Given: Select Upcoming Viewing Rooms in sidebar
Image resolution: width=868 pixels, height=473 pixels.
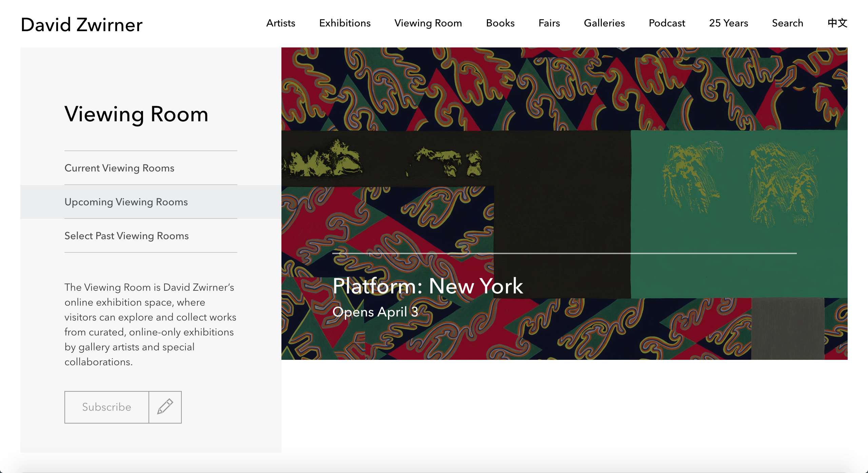Looking at the screenshot, I should (x=126, y=202).
